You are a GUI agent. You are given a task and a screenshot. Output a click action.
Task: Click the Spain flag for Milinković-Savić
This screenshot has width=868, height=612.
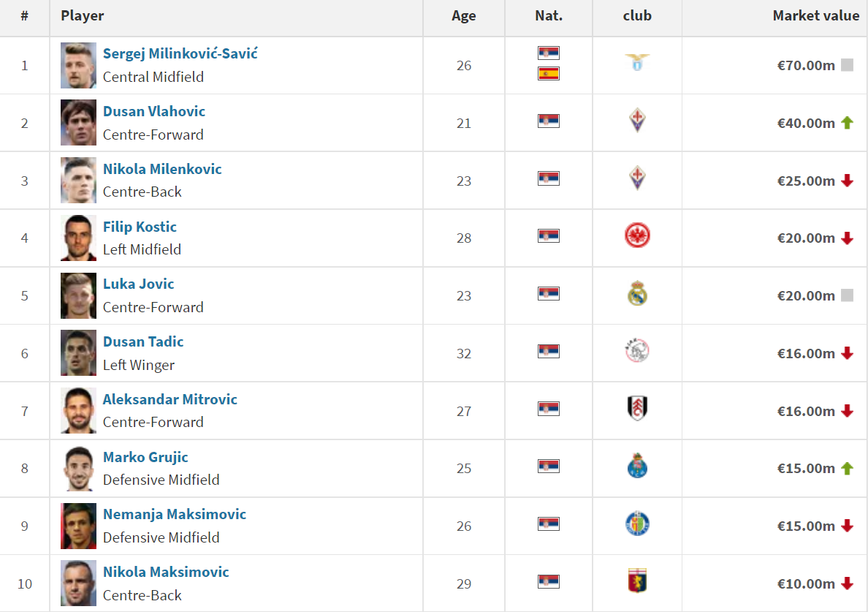[x=548, y=73]
